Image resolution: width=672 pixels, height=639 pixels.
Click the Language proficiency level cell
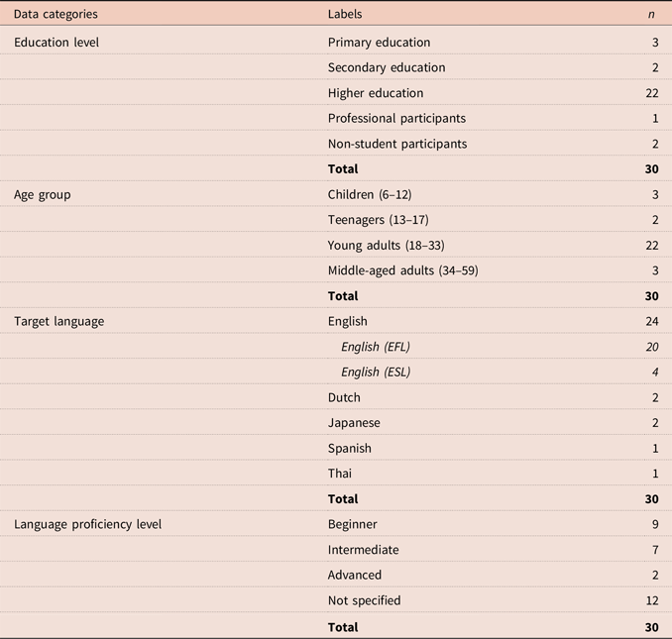tap(87, 524)
